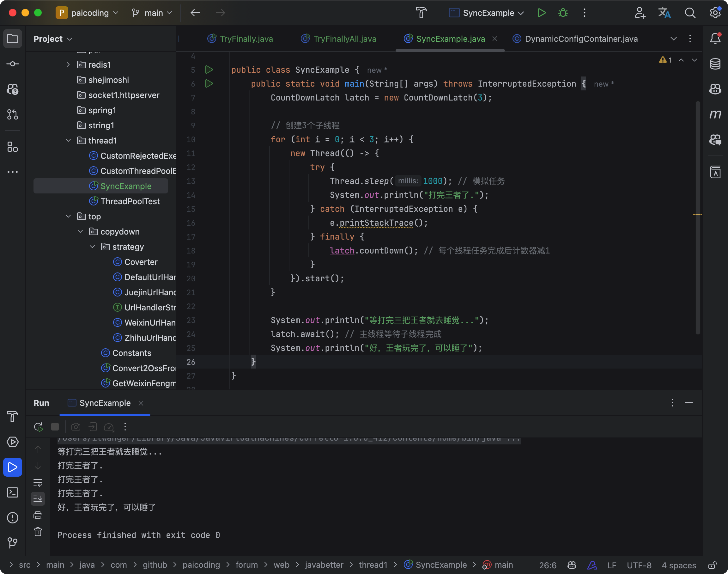Open javabetter in the breadcrumb bar
This screenshot has width=728, height=574.
coord(324,565)
